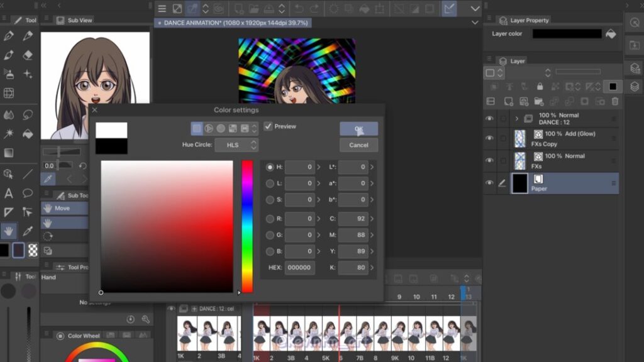This screenshot has width=644, height=362.
Task: Select the R radio button
Action: coord(270,219)
